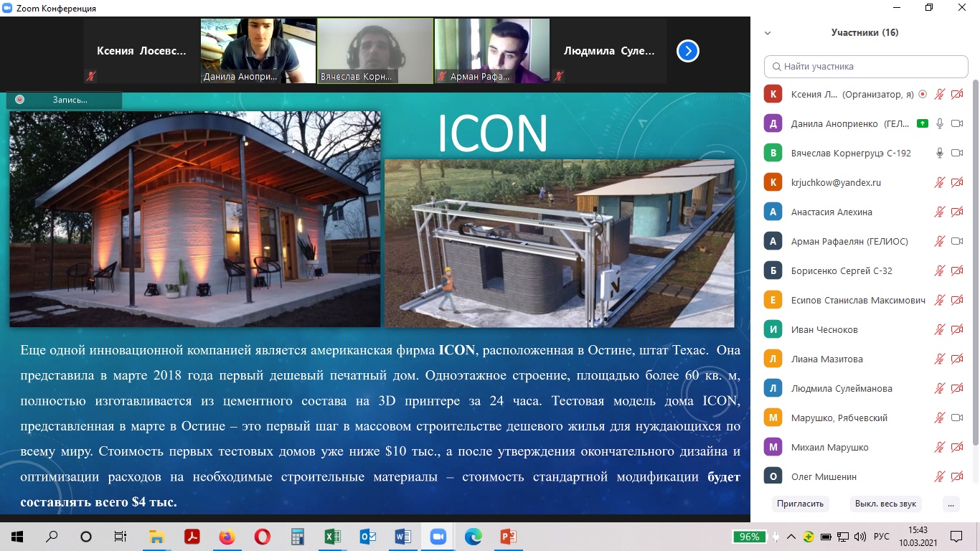This screenshot has width=980, height=551.
Task: Click the muted mic icon for Борисенко Сергей
Action: (x=939, y=270)
